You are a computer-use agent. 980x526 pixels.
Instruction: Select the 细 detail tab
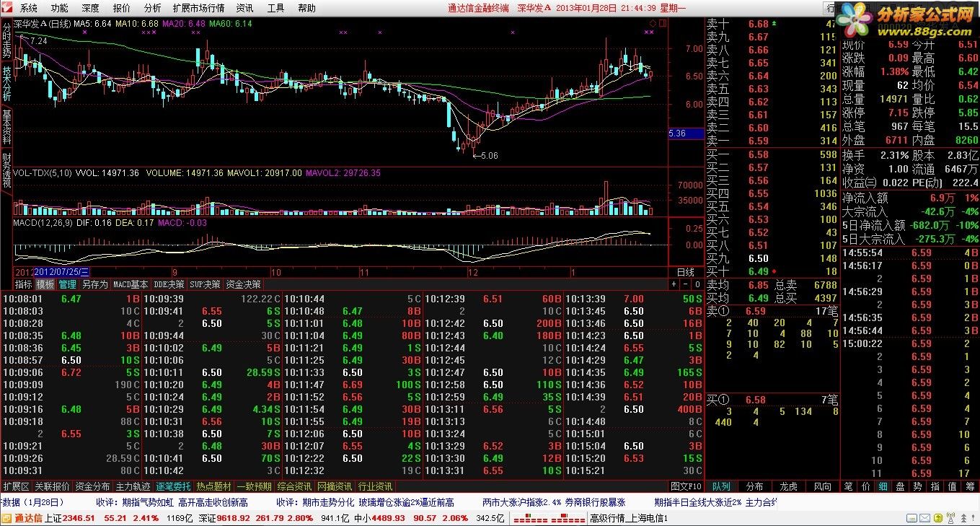[883, 486]
